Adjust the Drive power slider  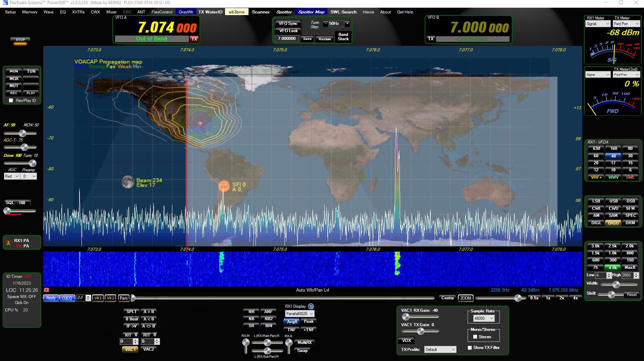point(20,163)
